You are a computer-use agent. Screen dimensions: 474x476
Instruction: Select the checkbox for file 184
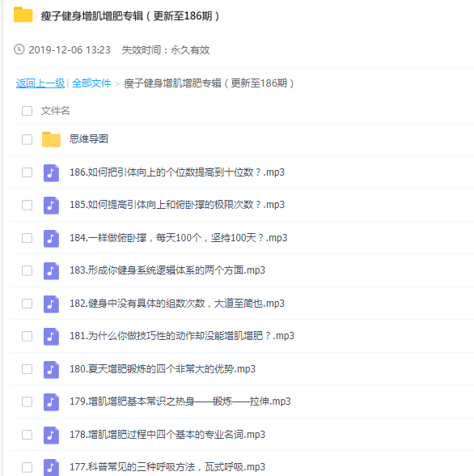27,238
